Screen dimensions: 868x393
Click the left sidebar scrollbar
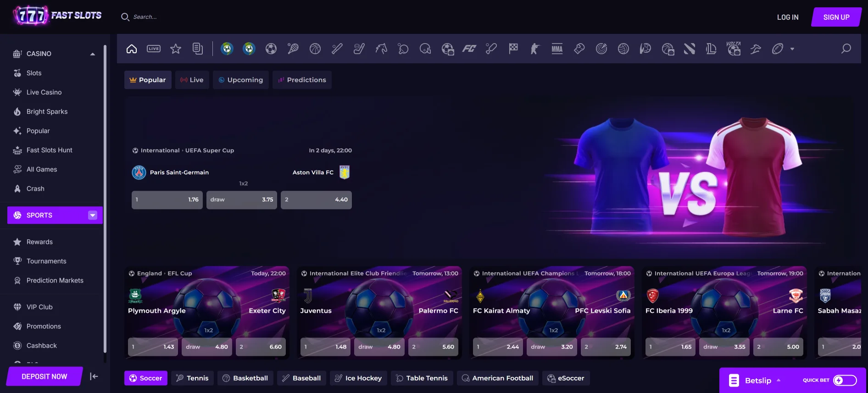[105, 199]
